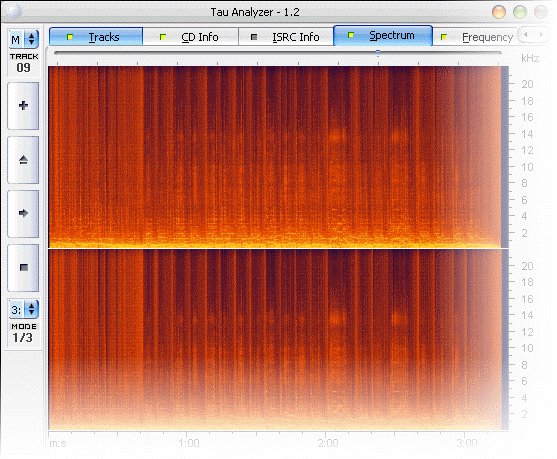Click the 1:00 time marker

pos(189,443)
